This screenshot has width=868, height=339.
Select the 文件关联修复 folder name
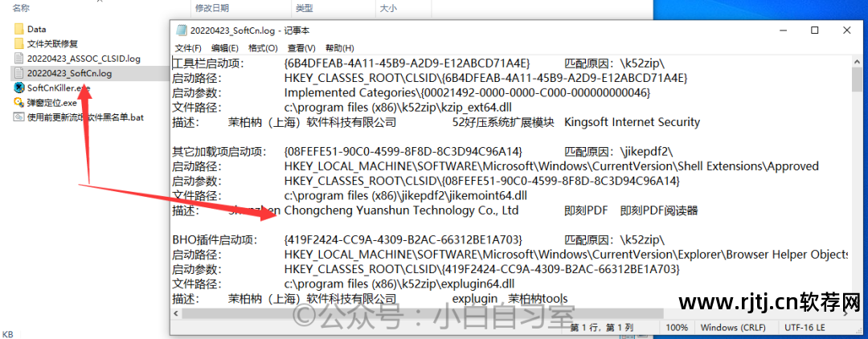52,43
